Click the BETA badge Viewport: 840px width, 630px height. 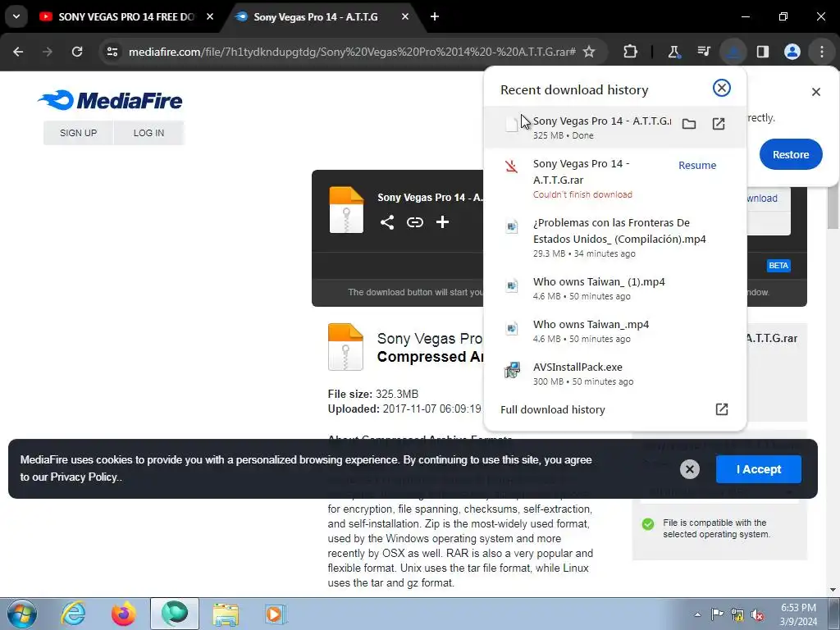[778, 266]
